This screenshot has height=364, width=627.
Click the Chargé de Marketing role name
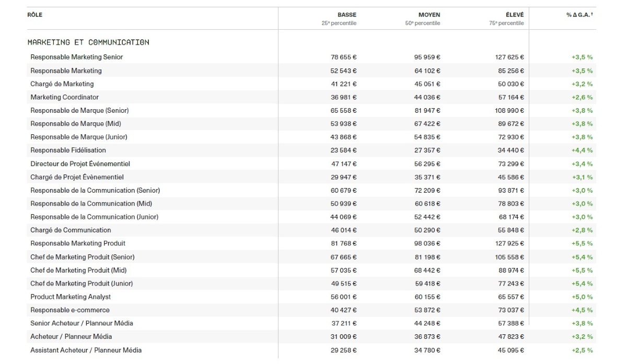tap(62, 84)
